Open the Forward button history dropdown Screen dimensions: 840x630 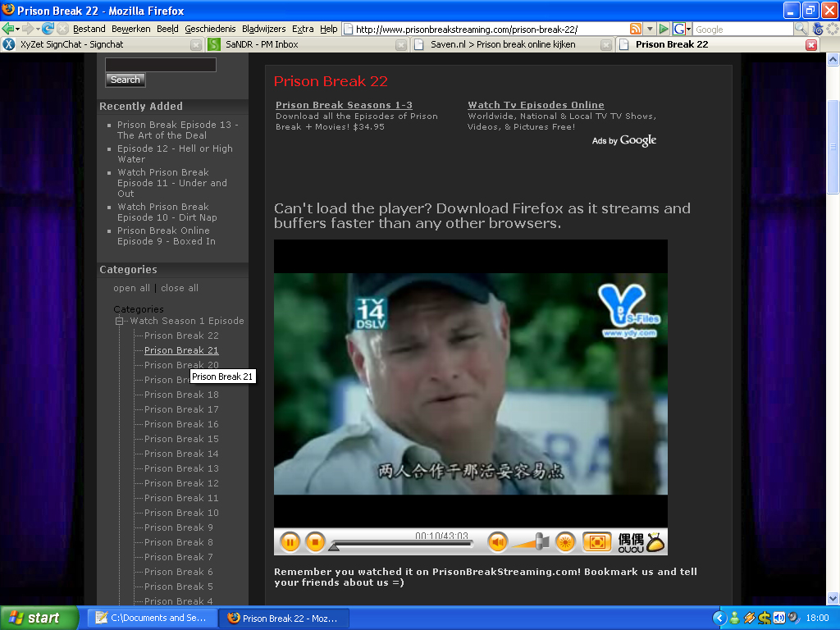tap(38, 29)
